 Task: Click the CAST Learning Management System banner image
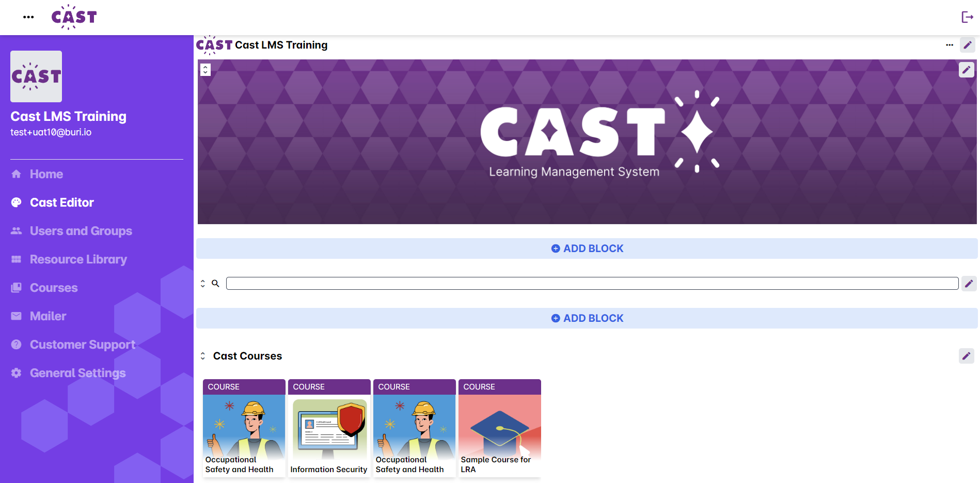[587, 142]
